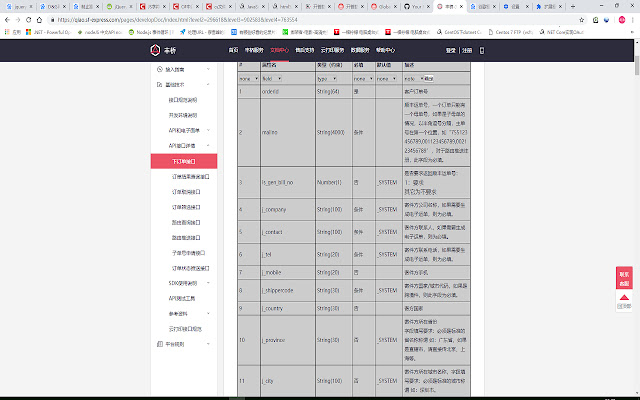Click the 'is_gen_bill_no' field name cell

pos(288,182)
